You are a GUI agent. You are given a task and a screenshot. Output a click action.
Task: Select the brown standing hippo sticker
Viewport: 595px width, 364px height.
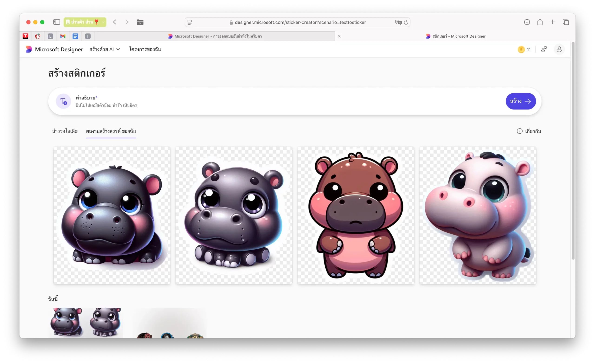point(355,215)
